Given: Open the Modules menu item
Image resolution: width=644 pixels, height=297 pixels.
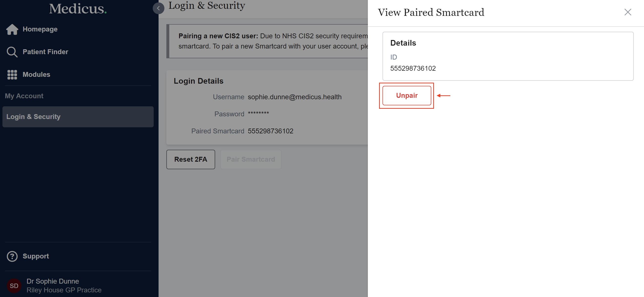Looking at the screenshot, I should tap(36, 75).
